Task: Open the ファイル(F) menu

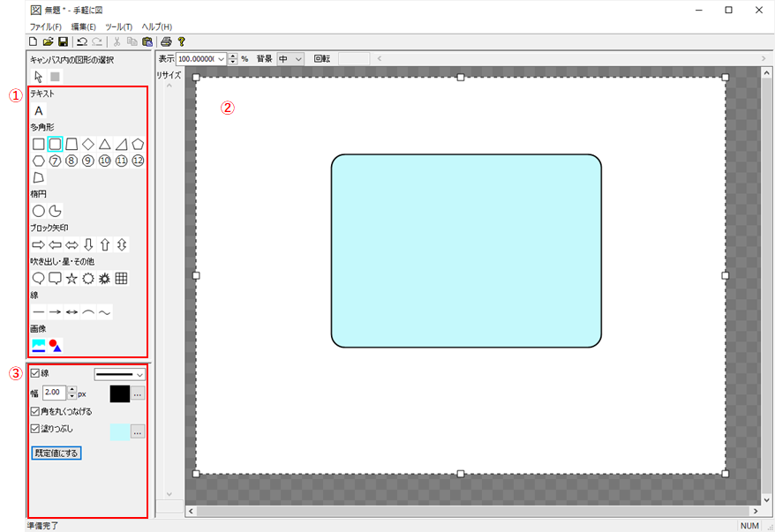Action: pyautogui.click(x=46, y=26)
